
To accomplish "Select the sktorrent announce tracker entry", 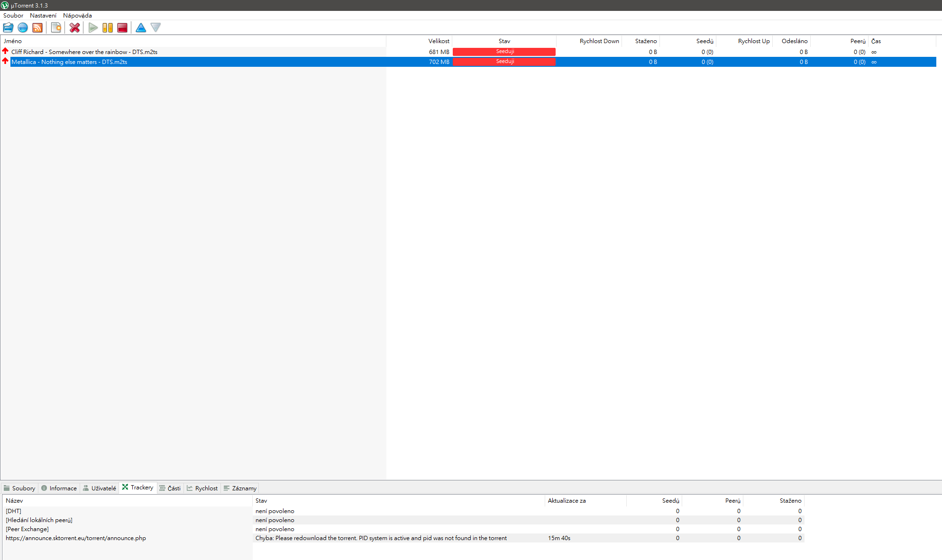I will tap(76, 538).
